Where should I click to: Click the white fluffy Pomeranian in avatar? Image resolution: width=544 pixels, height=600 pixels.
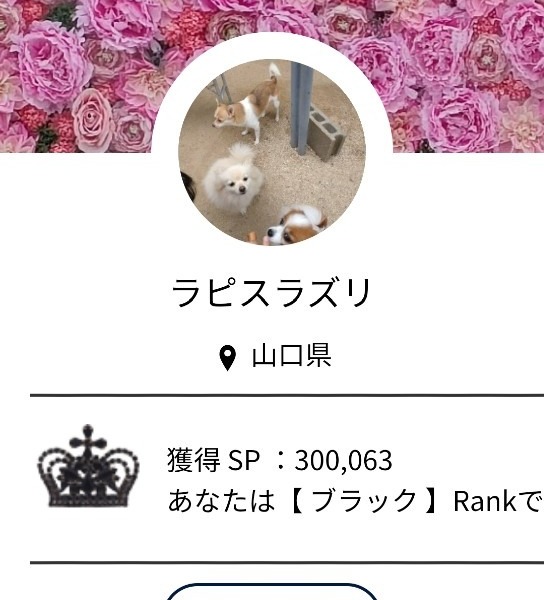[x=232, y=178]
